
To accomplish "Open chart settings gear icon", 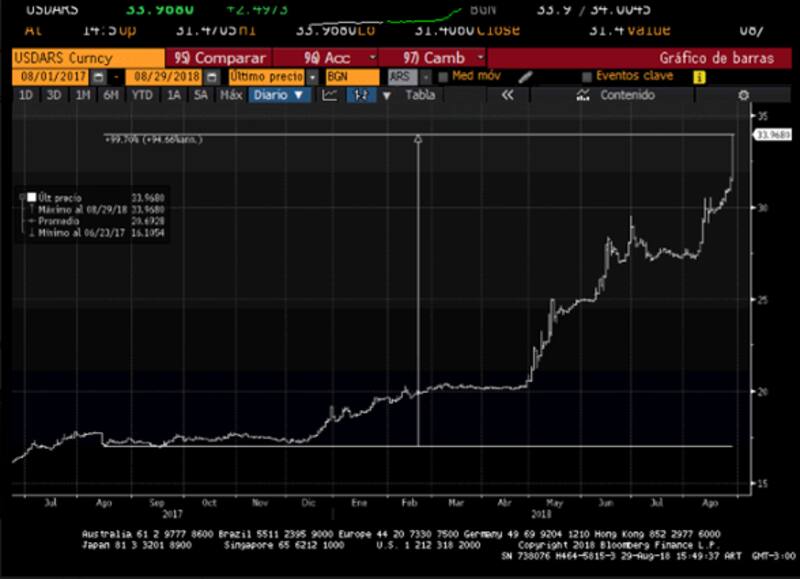I will 743,95.
